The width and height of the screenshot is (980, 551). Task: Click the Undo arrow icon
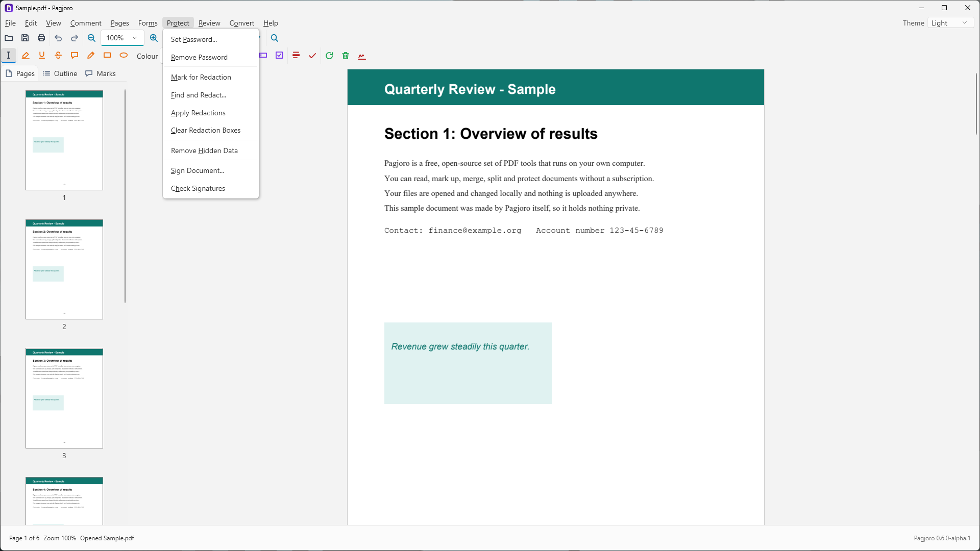58,38
